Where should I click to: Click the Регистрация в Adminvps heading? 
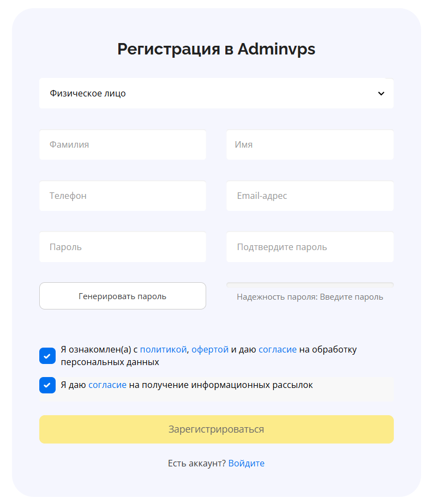(x=216, y=49)
